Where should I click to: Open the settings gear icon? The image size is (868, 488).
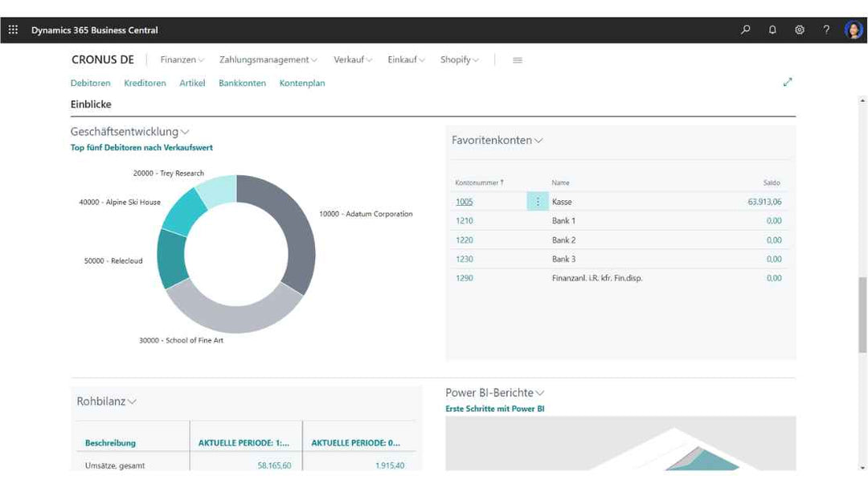pos(800,30)
